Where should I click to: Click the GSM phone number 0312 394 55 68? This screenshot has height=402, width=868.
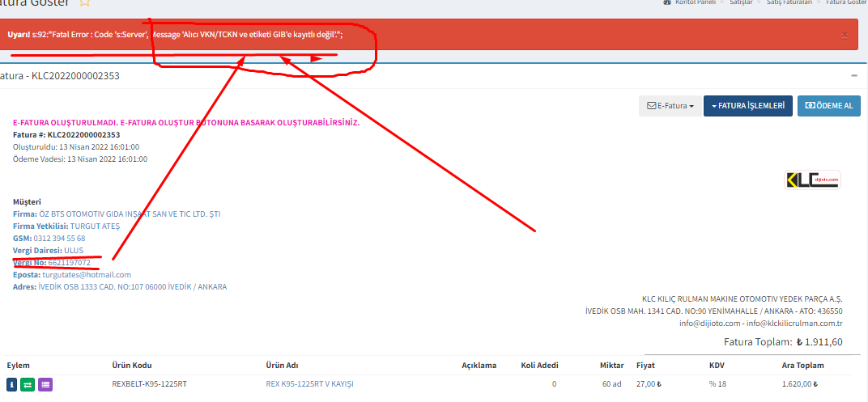point(60,239)
